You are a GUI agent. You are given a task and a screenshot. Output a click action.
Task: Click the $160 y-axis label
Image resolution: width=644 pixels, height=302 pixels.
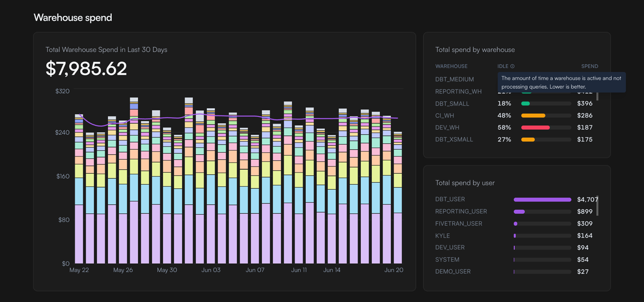click(63, 176)
